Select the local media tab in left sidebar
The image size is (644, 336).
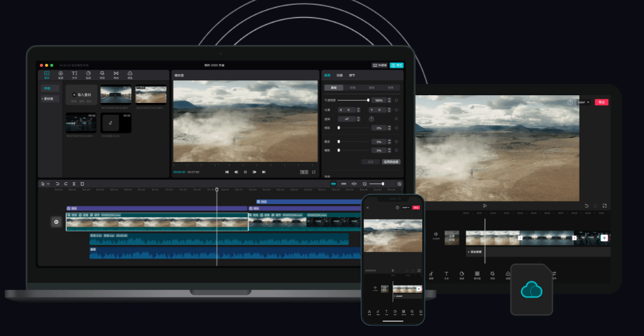coord(47,88)
